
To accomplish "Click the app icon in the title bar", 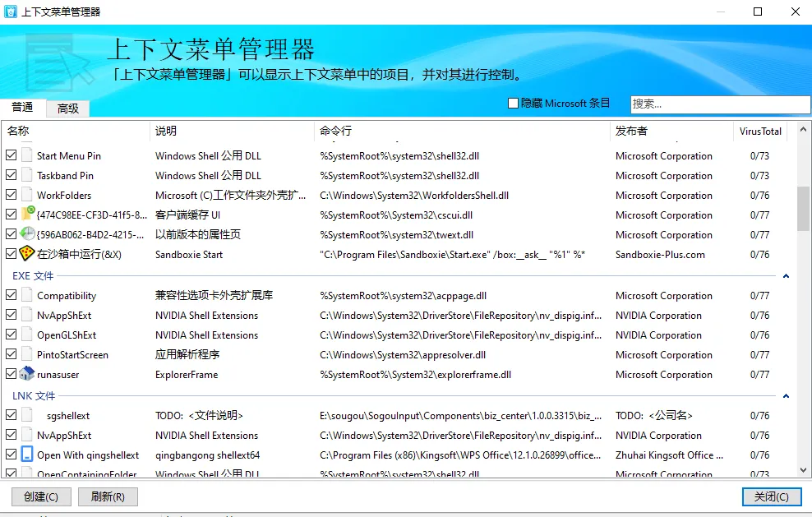I will pyautogui.click(x=11, y=12).
